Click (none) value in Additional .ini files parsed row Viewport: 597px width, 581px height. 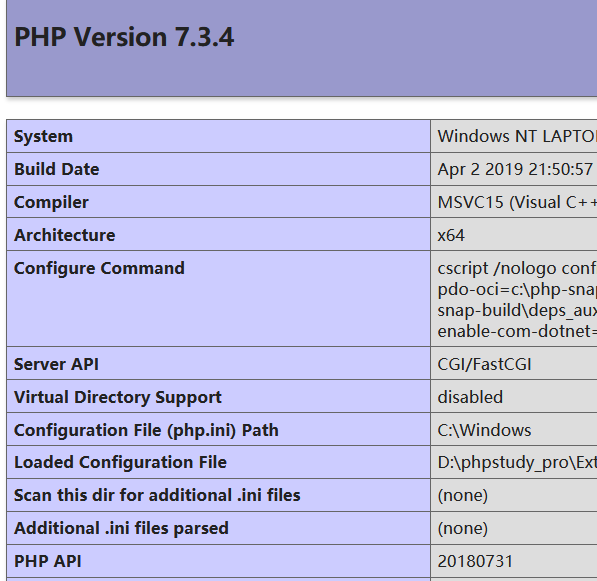tap(463, 528)
